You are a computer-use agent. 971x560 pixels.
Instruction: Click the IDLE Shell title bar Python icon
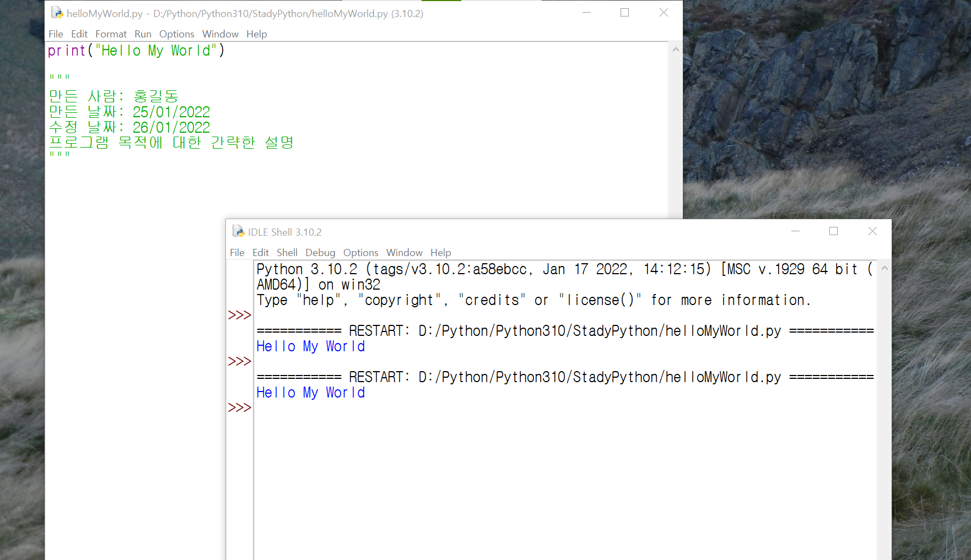(x=238, y=231)
